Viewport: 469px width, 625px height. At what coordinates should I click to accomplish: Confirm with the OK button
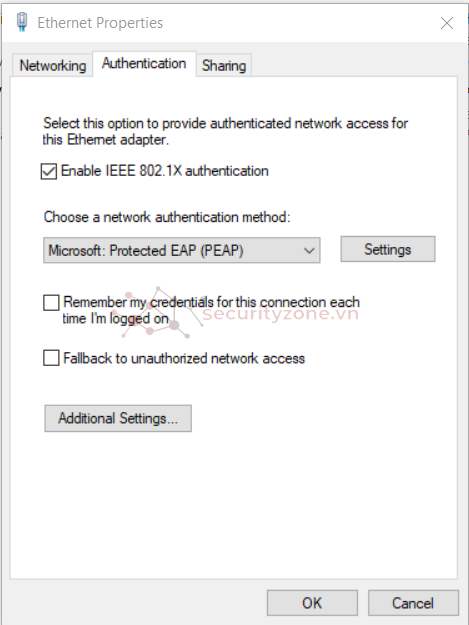pyautogui.click(x=312, y=603)
